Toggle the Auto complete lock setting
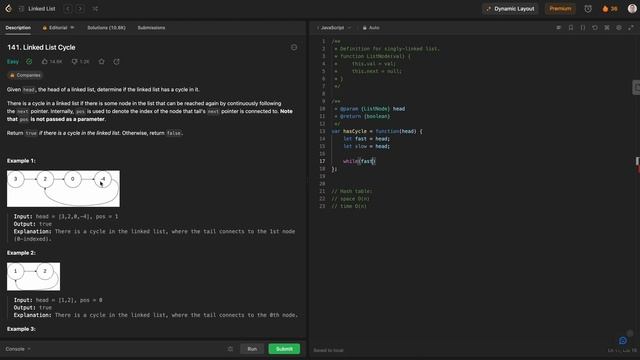 point(371,28)
